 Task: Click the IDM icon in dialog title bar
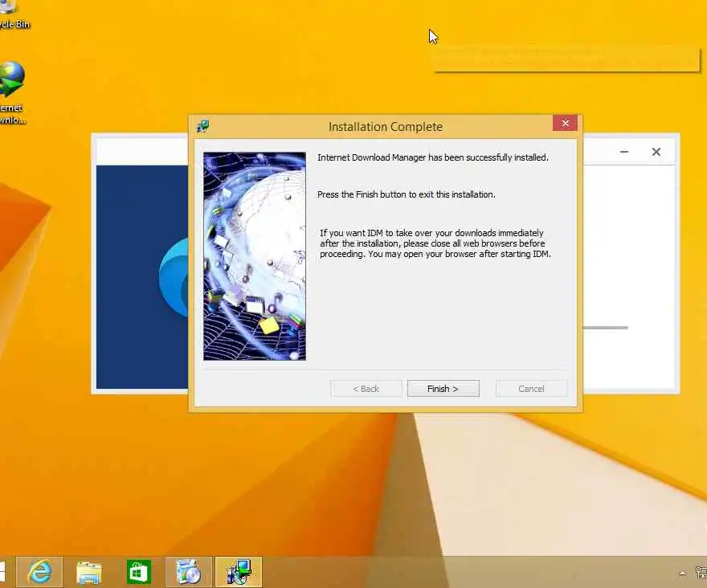pyautogui.click(x=203, y=127)
